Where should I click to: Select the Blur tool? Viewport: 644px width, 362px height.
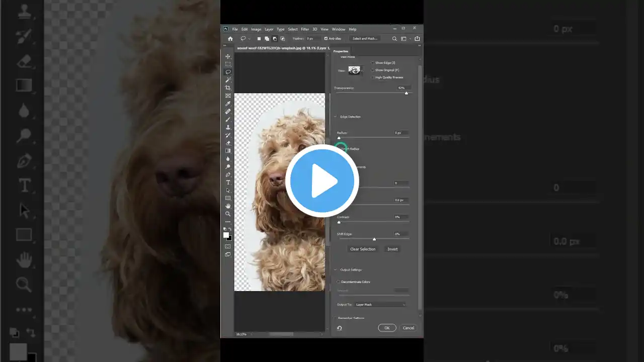pyautogui.click(x=228, y=159)
